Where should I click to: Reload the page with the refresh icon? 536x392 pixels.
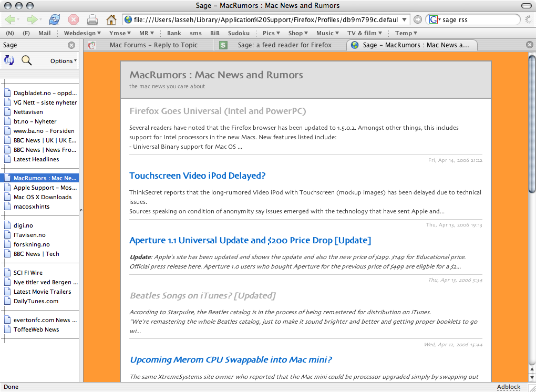tap(54, 19)
